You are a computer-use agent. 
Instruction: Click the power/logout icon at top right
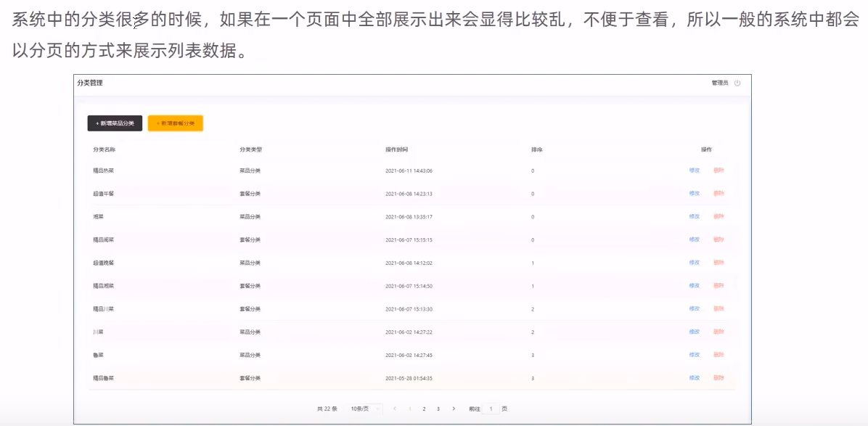click(737, 83)
